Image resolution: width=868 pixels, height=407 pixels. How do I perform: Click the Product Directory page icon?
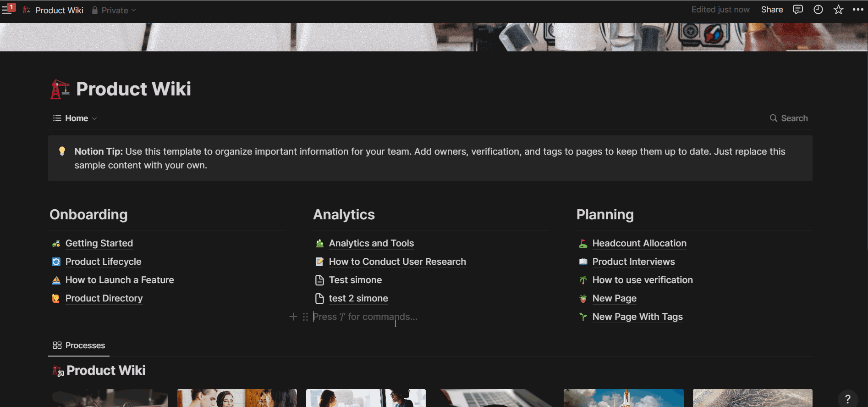56,299
